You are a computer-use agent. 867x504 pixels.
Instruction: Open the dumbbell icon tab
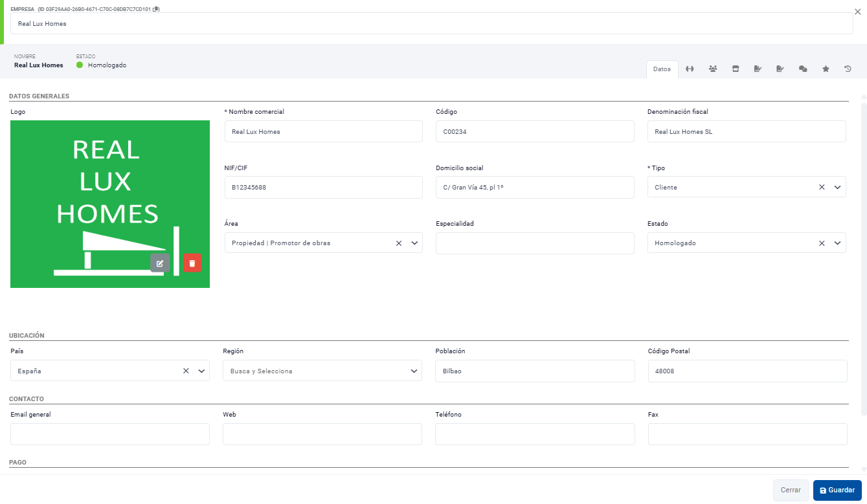tap(690, 69)
